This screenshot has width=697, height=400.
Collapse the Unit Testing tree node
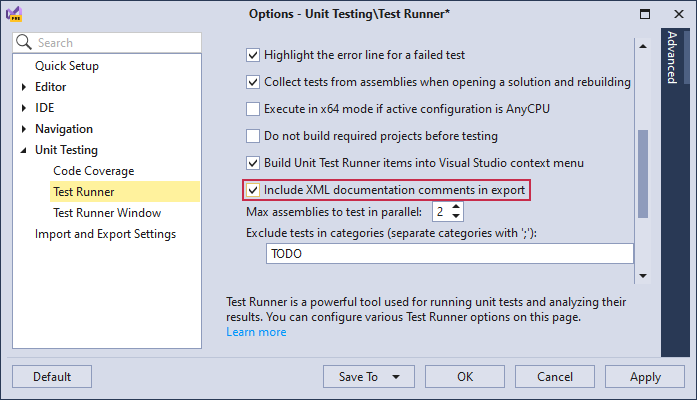point(24,151)
